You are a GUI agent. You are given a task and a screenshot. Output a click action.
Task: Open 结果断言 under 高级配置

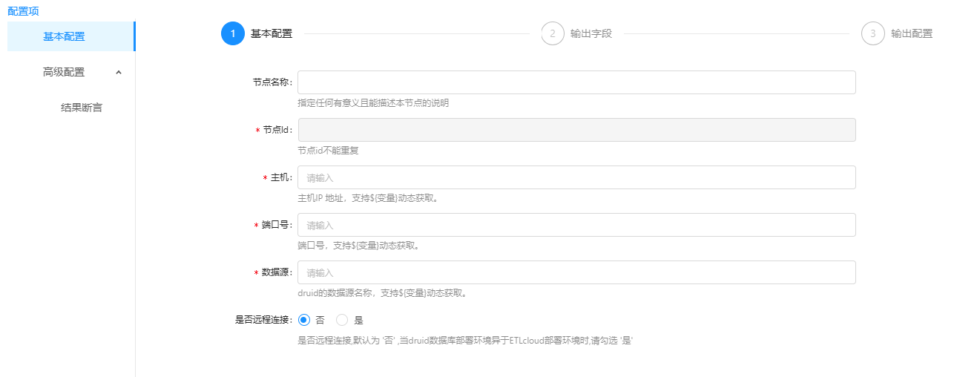(x=82, y=108)
